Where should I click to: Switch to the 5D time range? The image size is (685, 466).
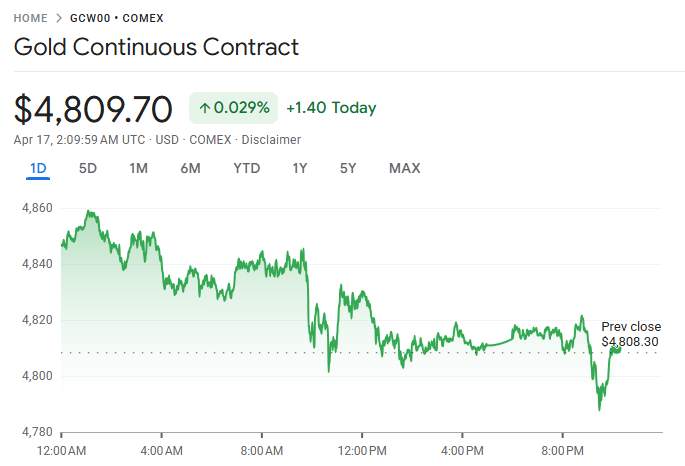(88, 168)
